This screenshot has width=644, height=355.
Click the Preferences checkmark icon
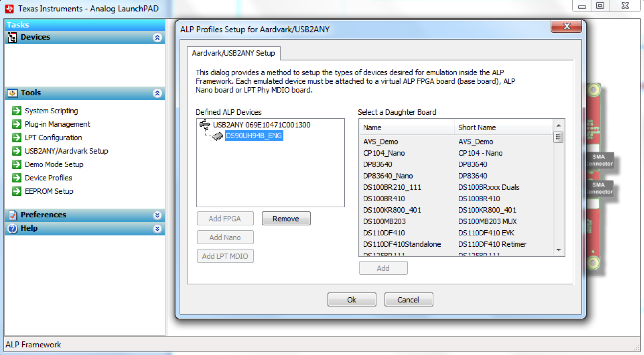pos(13,215)
